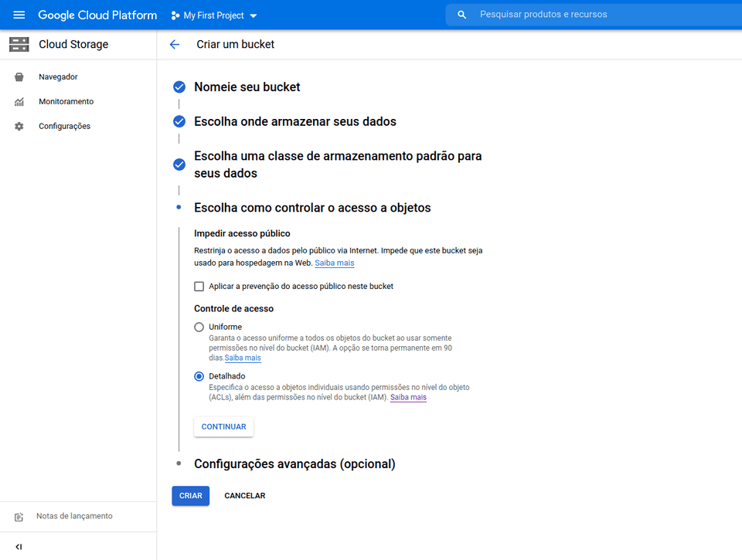The image size is (742, 560).
Task: Enable public access prevention checkbox
Action: point(199,287)
